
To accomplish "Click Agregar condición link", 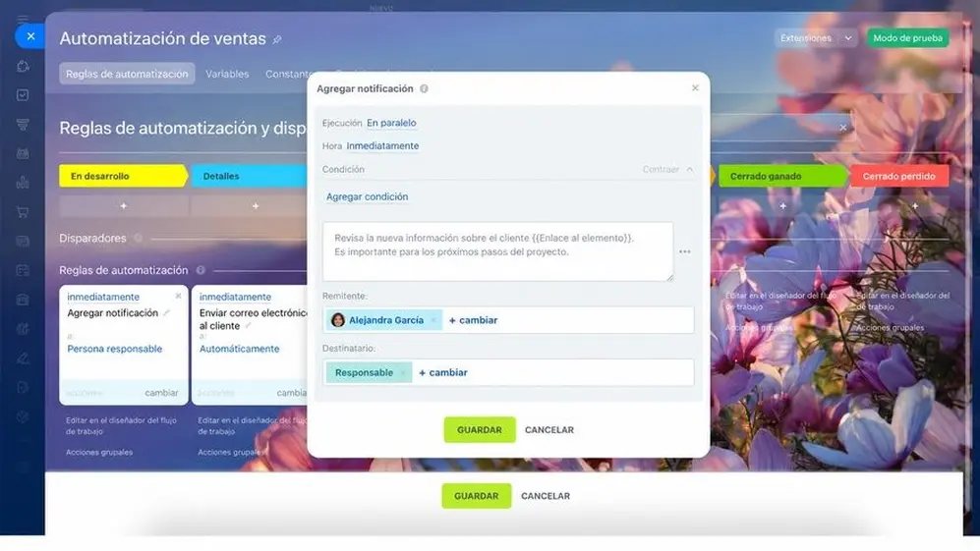I will [x=367, y=196].
